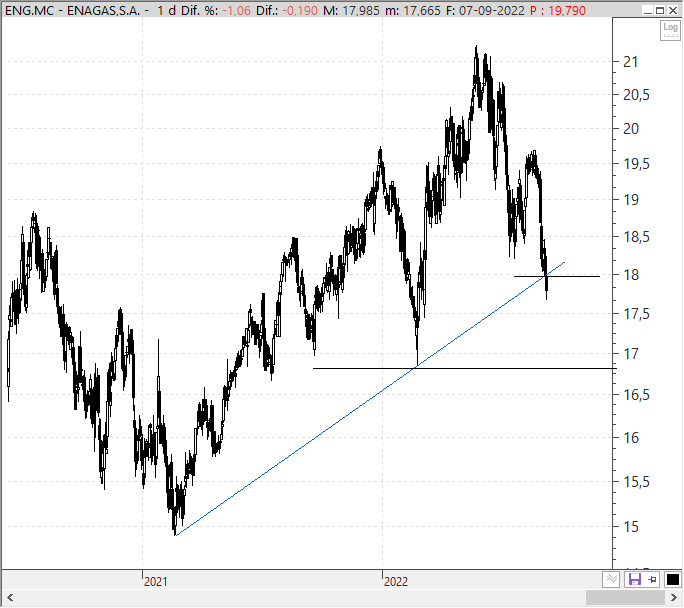Click the '19' price axis label

(631, 200)
